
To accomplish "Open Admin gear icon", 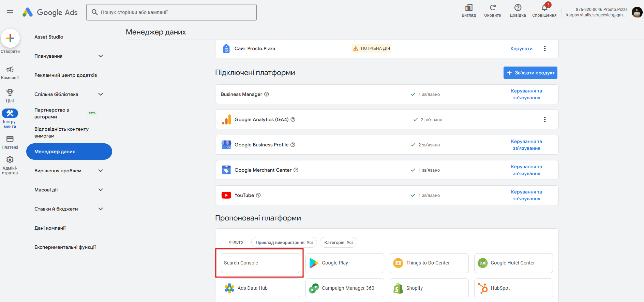I will click(10, 160).
